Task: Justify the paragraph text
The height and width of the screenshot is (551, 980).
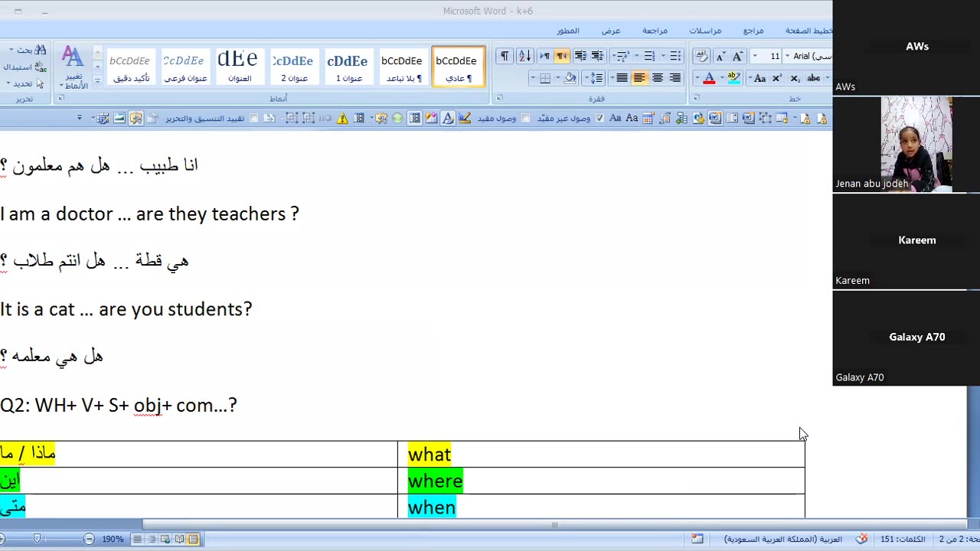Action: click(622, 78)
